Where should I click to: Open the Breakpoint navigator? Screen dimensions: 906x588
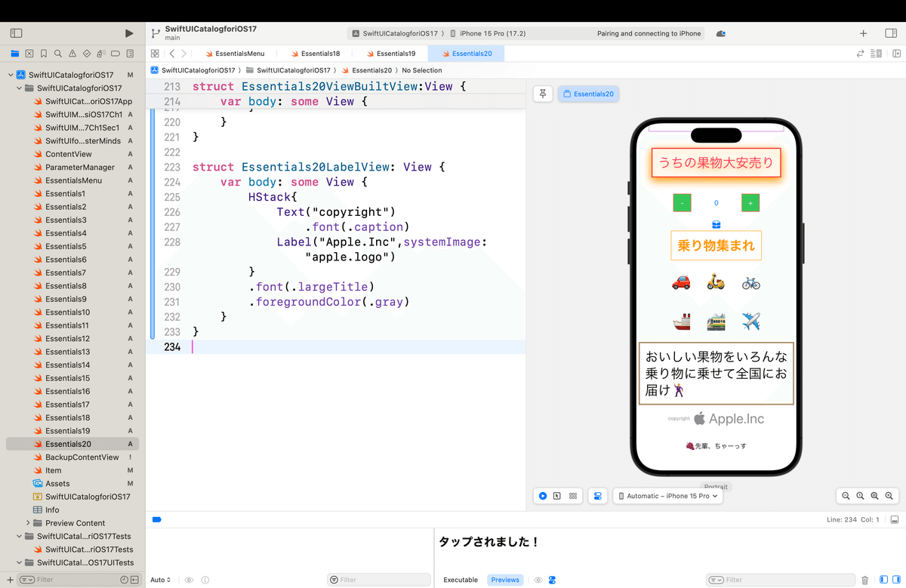click(116, 54)
